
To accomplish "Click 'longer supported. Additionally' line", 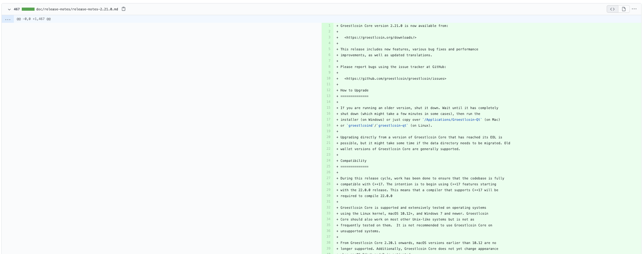I will [x=419, y=249].
